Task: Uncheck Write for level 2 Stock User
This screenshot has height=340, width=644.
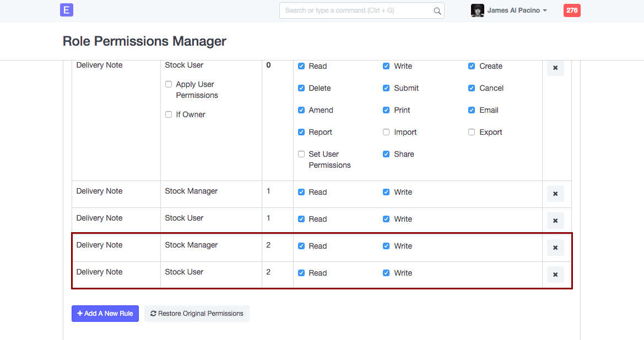Action: click(386, 273)
